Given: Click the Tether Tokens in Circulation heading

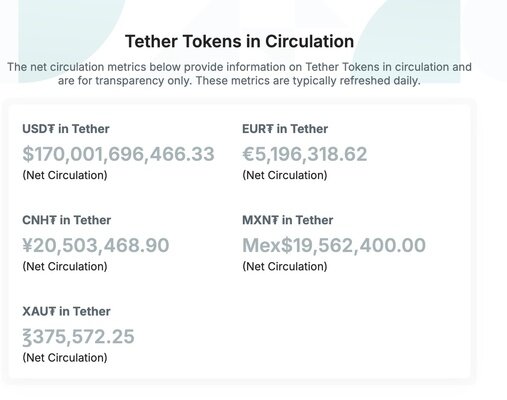Looking at the screenshot, I should [x=239, y=42].
